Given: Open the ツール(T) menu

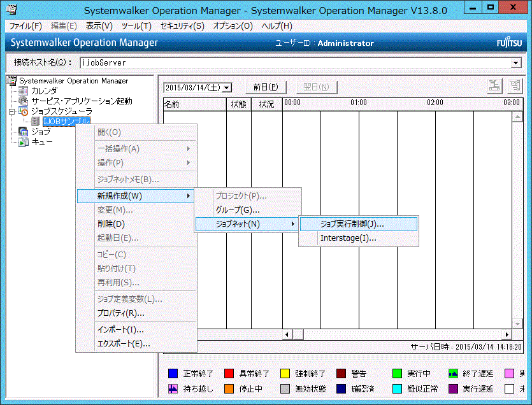Looking at the screenshot, I should point(136,26).
